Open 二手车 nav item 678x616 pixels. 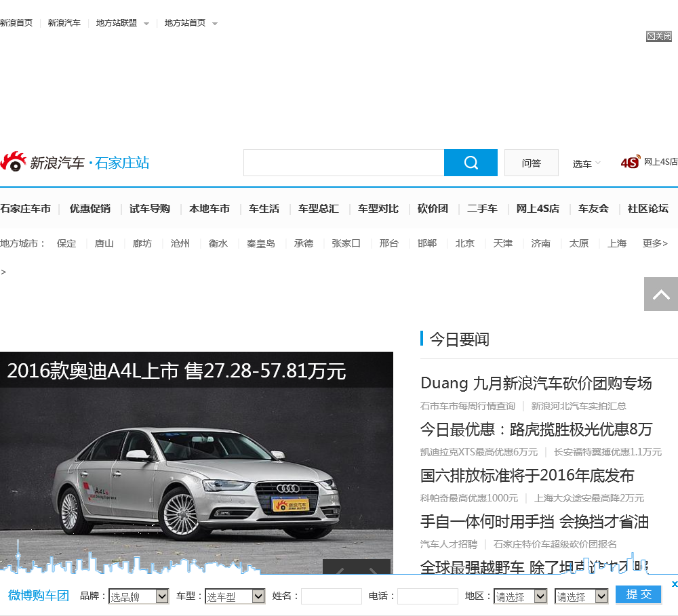pyautogui.click(x=482, y=209)
